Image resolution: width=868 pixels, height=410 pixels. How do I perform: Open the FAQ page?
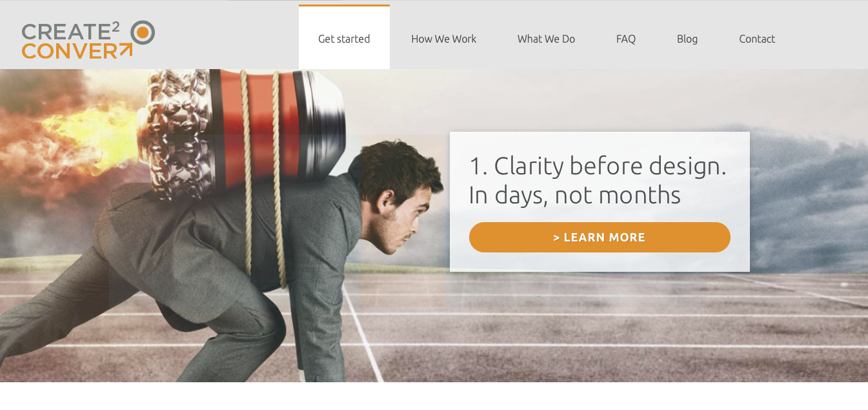coord(626,39)
